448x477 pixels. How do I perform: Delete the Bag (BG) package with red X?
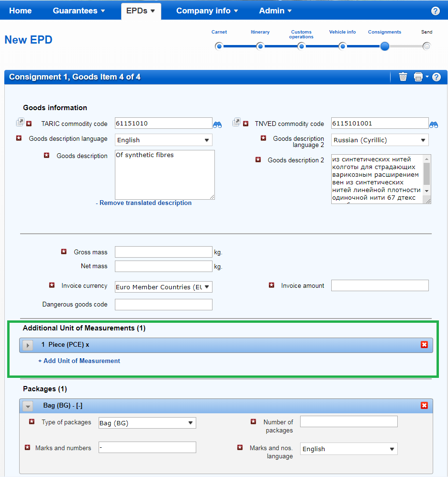pos(424,406)
